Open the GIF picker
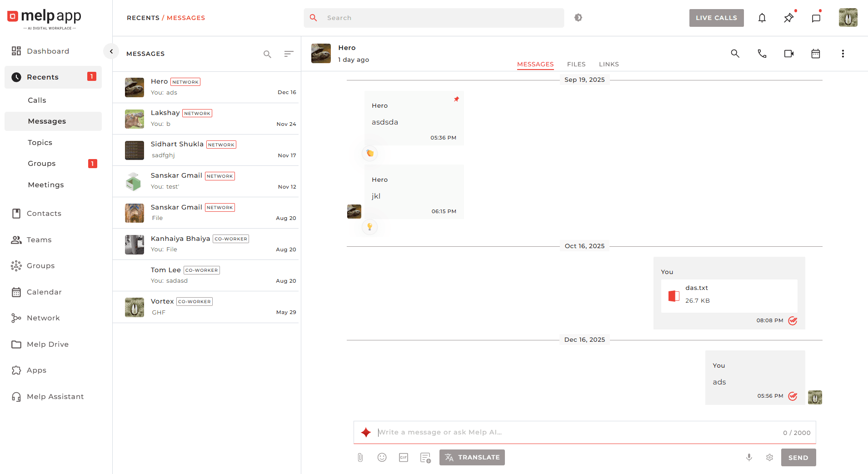 click(x=404, y=457)
